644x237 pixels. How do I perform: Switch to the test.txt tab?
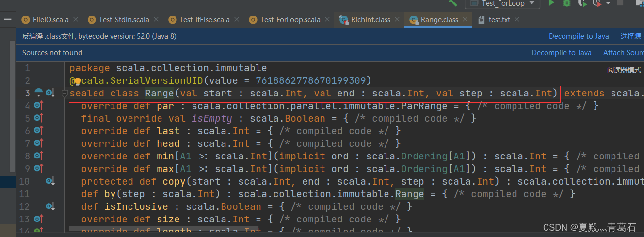[x=499, y=20]
